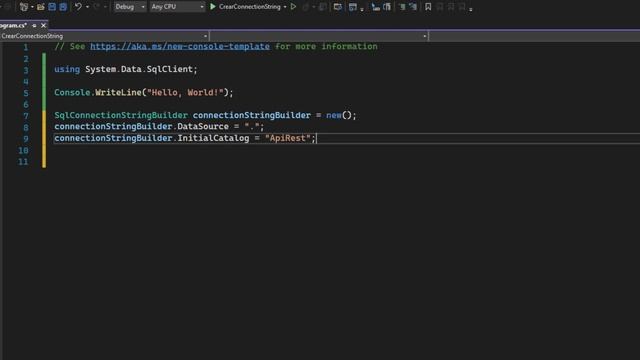Expand the undo history dropdown arrow
The image size is (640, 360).
point(87,7)
